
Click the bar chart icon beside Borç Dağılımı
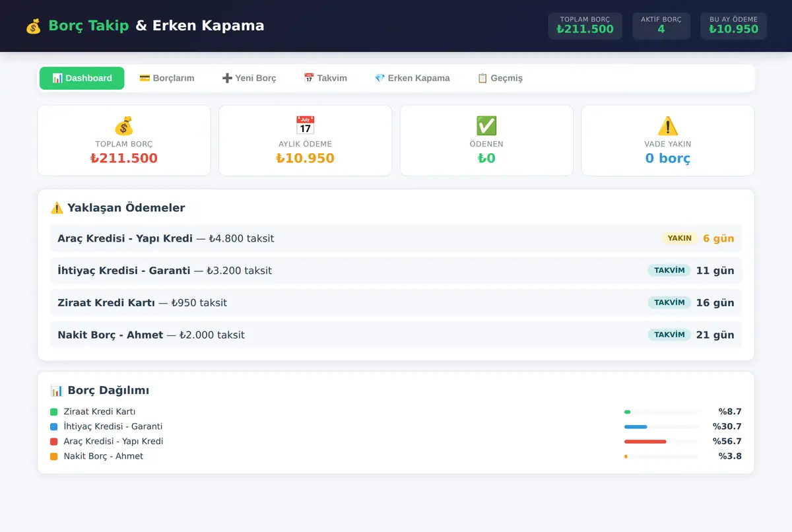pos(57,390)
